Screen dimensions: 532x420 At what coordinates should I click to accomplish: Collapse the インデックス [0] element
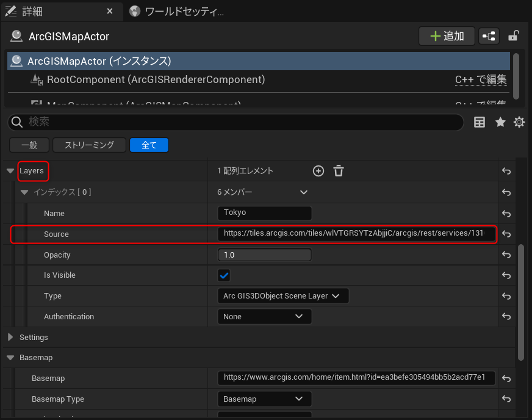[x=24, y=192]
